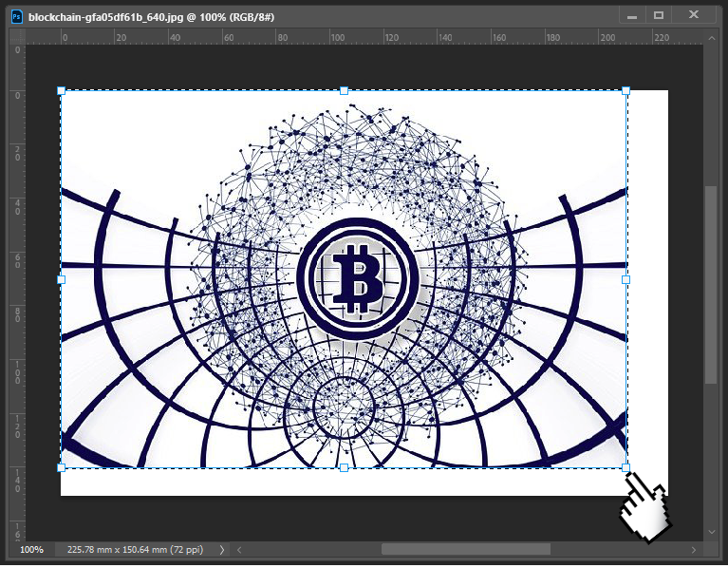728x587 pixels.
Task: Click the Photoshop Ps document icon
Action: [17, 17]
